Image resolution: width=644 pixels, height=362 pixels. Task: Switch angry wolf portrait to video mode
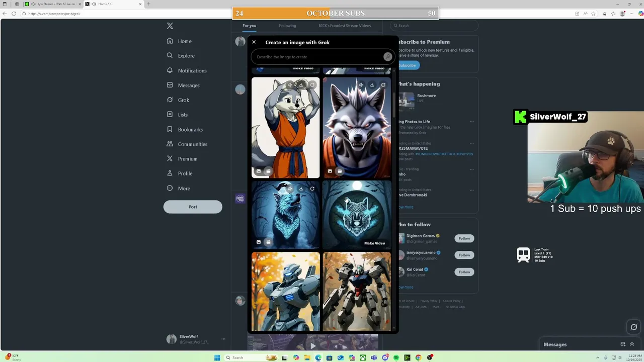[339, 171]
